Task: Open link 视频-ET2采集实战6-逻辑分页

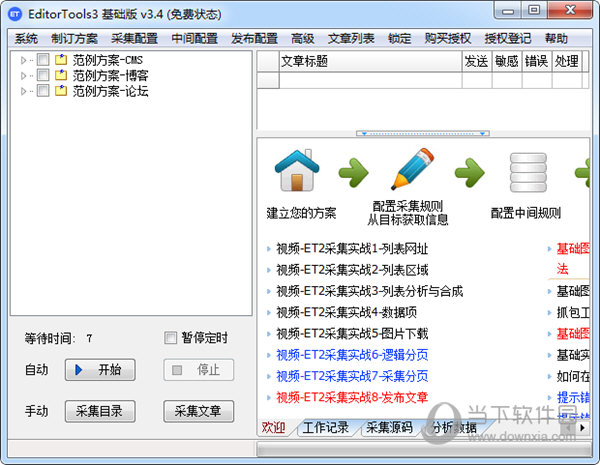Action: [x=352, y=355]
